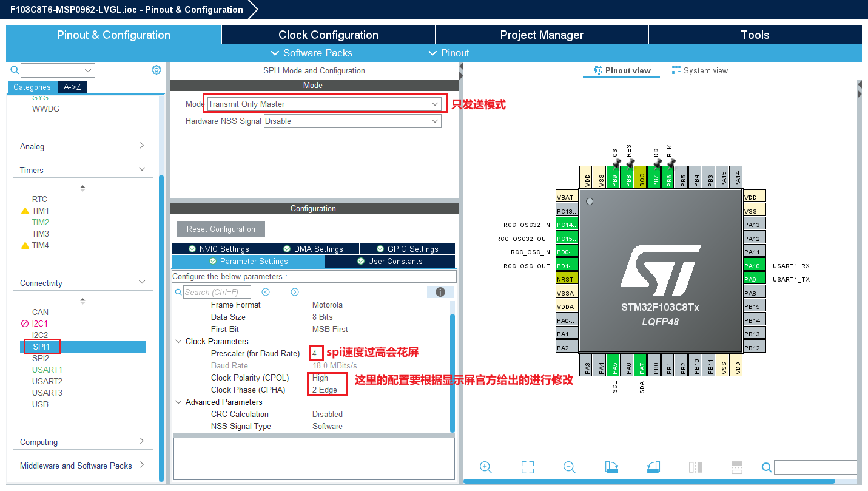Image resolution: width=868 pixels, height=491 pixels.
Task: Open Hardware NSS Signal dropdown
Action: click(x=352, y=121)
